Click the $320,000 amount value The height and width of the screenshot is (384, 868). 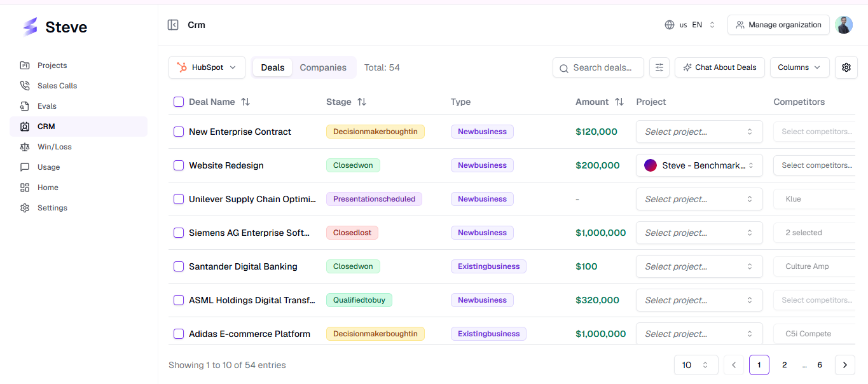pyautogui.click(x=598, y=300)
